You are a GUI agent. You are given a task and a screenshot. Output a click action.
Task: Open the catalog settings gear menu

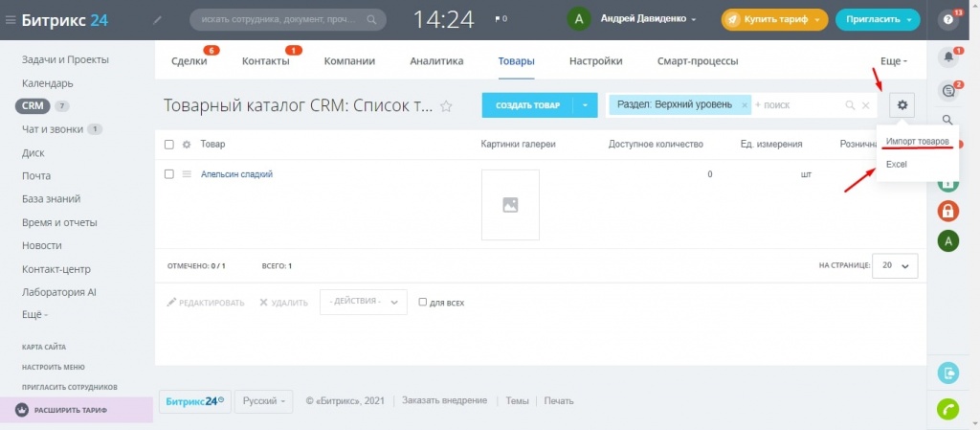click(x=902, y=105)
